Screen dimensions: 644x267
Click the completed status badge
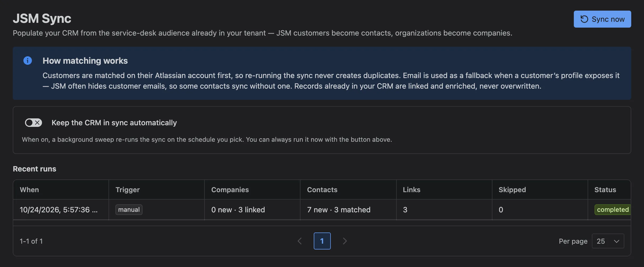[x=613, y=210]
